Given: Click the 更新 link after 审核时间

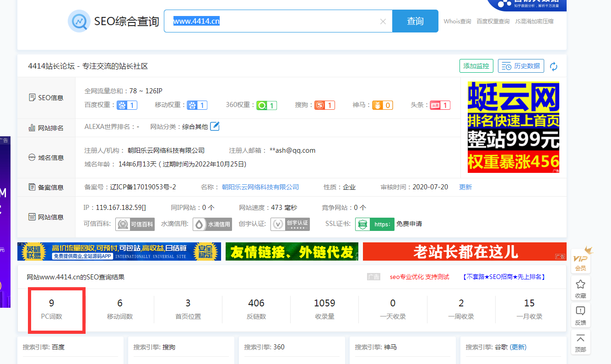Looking at the screenshot, I should coord(465,187).
